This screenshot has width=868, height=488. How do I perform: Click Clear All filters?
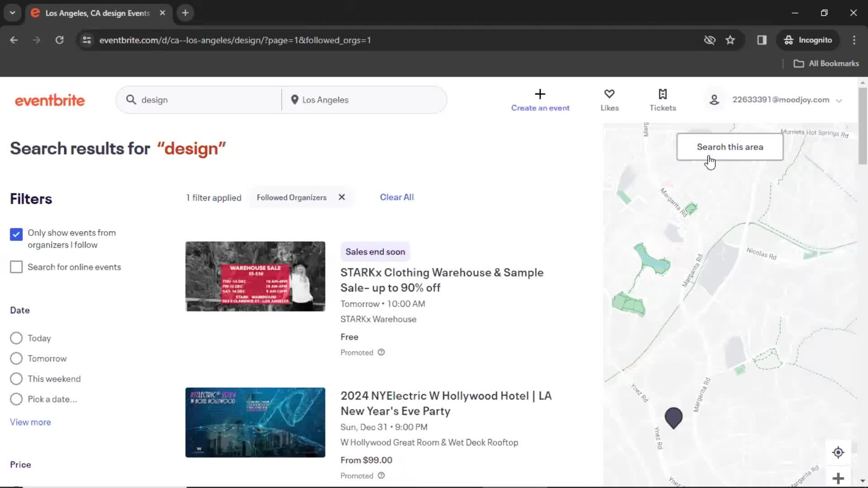pyautogui.click(x=396, y=197)
